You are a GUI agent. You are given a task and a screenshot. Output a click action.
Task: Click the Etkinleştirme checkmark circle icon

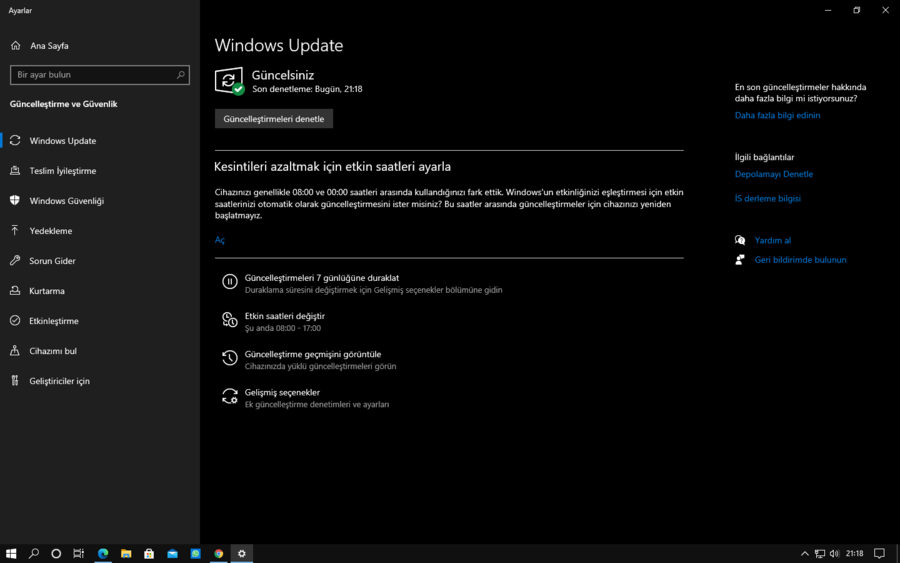point(15,320)
